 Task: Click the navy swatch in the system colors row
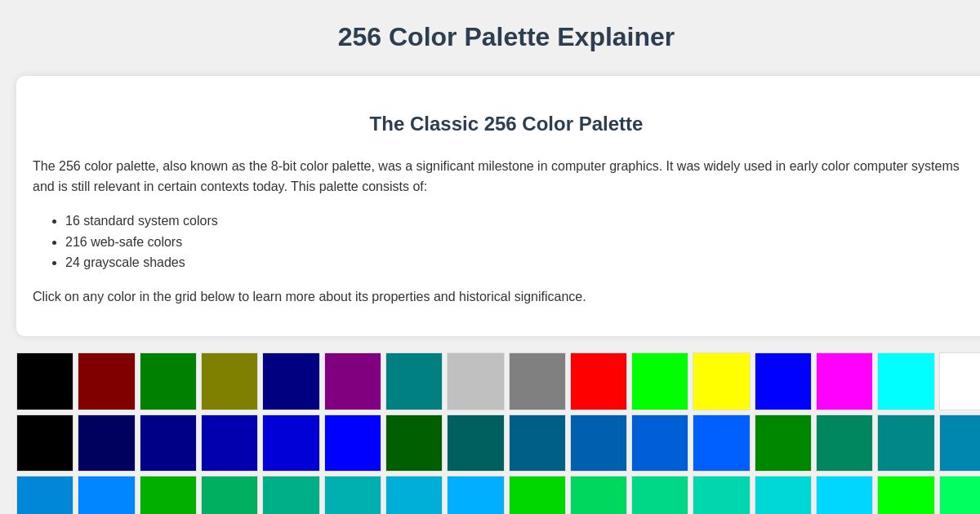coord(291,381)
